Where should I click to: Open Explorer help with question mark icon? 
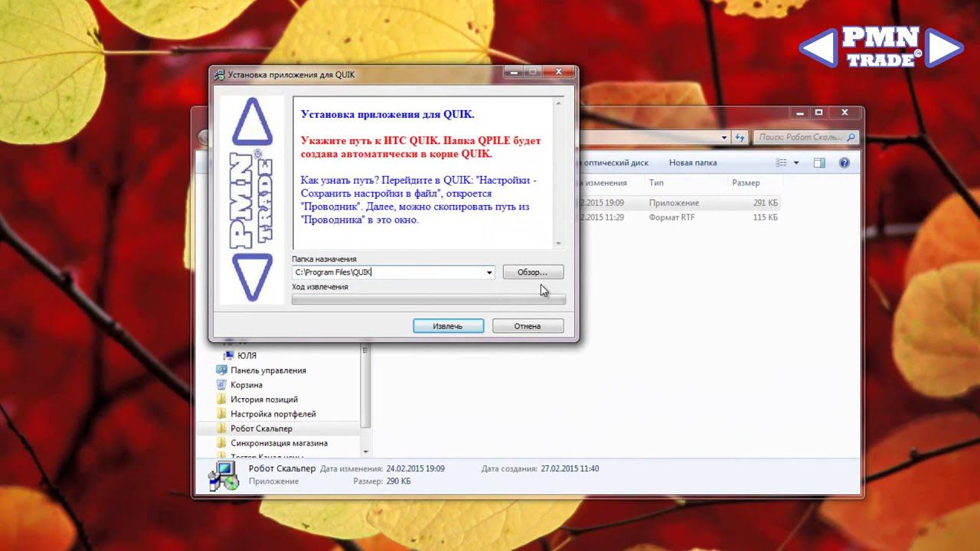pyautogui.click(x=844, y=163)
